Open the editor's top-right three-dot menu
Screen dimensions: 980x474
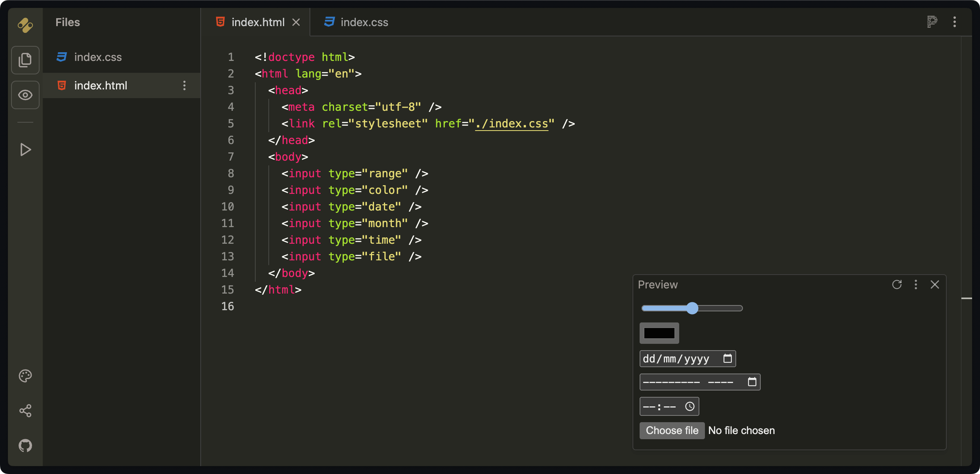955,22
